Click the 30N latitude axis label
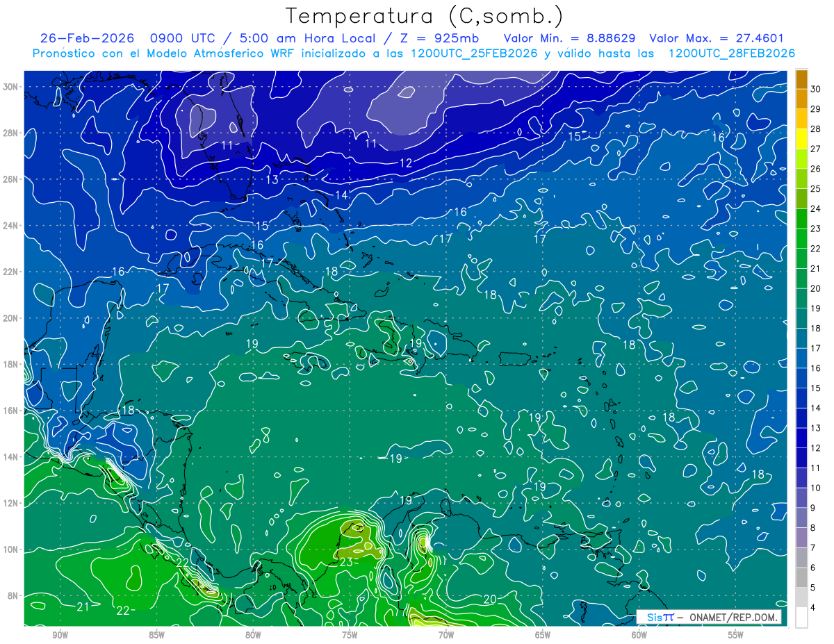This screenshot has width=834, height=644. pyautogui.click(x=11, y=87)
